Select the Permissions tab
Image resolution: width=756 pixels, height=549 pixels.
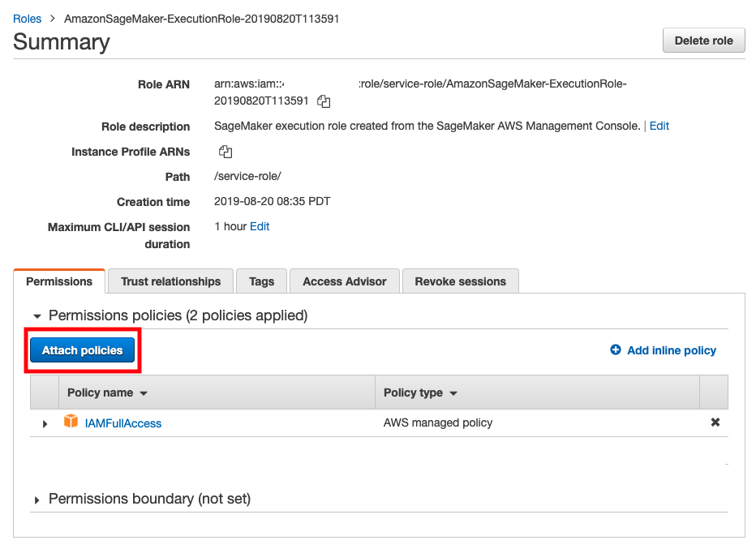pos(59,281)
